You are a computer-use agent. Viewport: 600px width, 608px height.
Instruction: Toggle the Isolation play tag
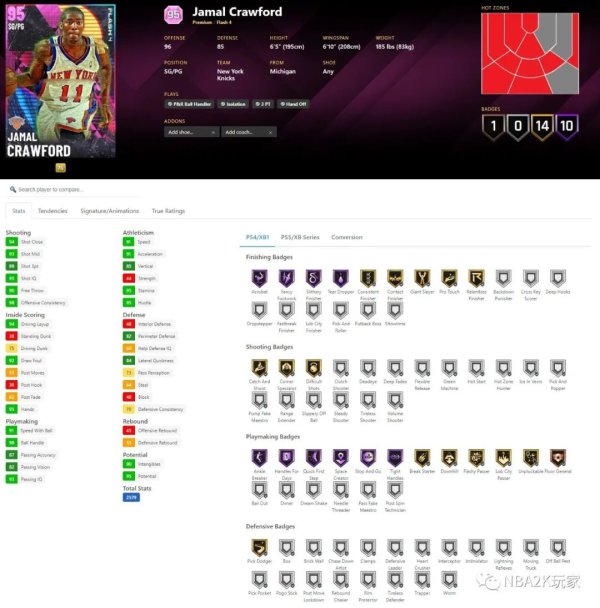pyautogui.click(x=233, y=104)
